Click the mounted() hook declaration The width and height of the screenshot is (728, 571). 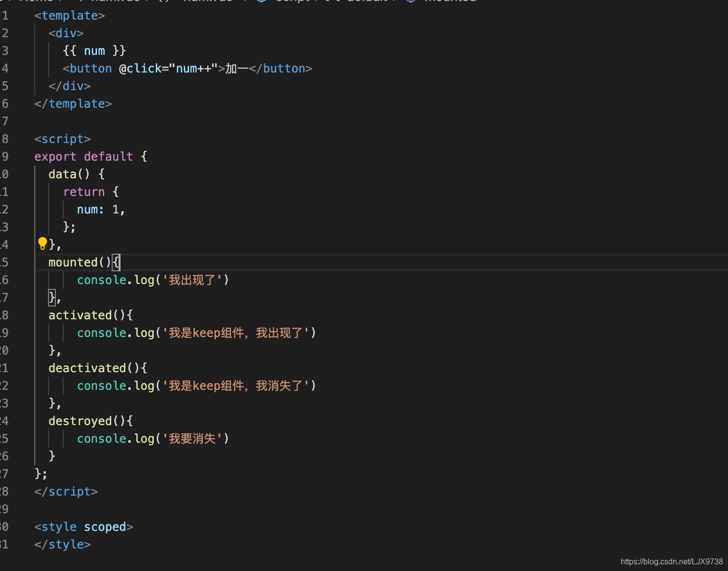(84, 262)
